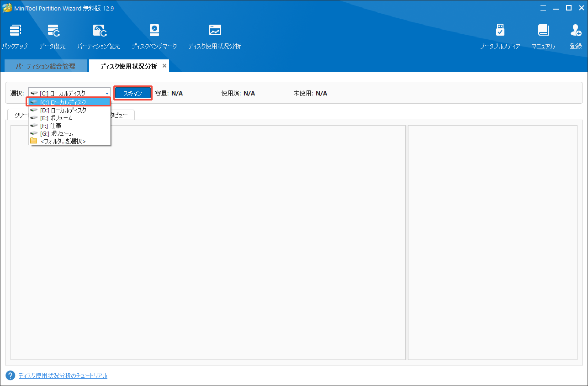The width and height of the screenshot is (588, 386).
Task: Choose [G:] ボリューム from the list
Action: point(69,133)
